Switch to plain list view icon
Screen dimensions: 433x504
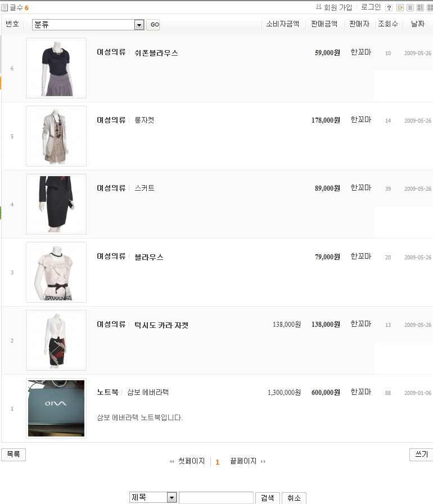pyautogui.click(x=410, y=8)
